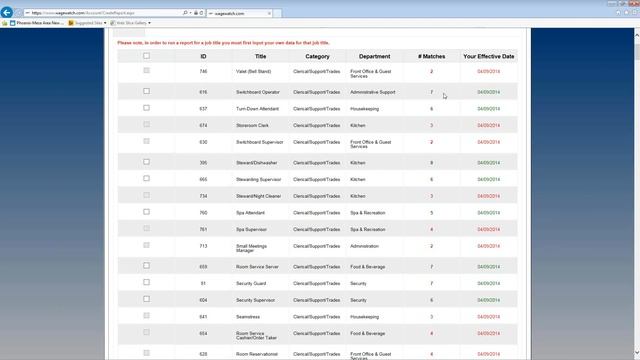This screenshot has width=640, height=360.
Task: Click the Security Guard title cell
Action: point(251,284)
